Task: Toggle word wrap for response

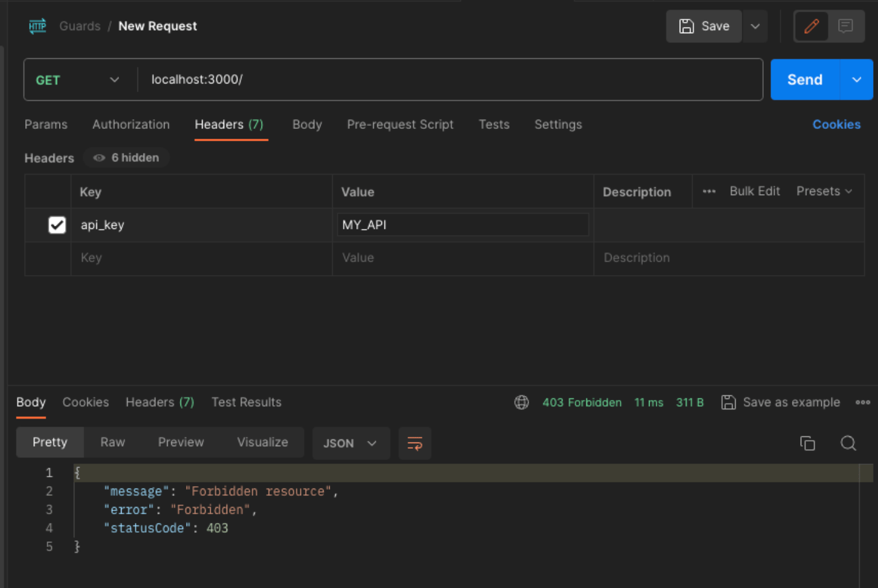Action: 415,443
